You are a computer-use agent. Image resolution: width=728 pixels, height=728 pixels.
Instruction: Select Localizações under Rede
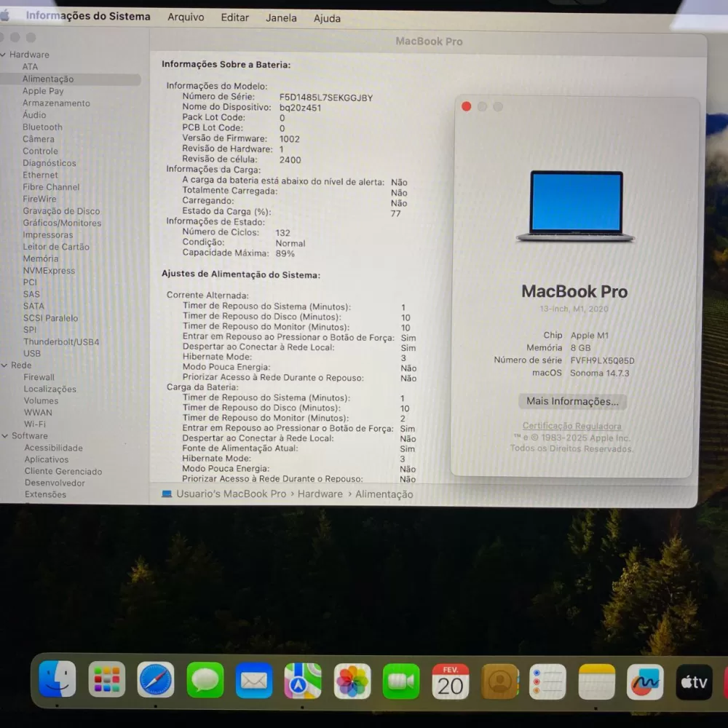[50, 389]
